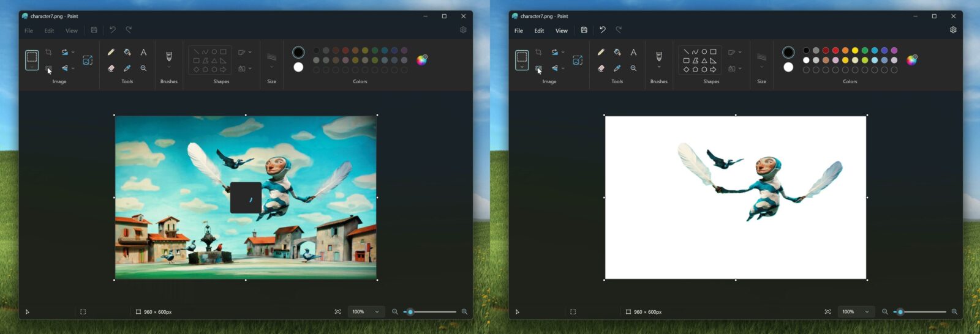This screenshot has width=980, height=334.
Task: Select the Curve shape in right Paint window
Action: [x=695, y=52]
